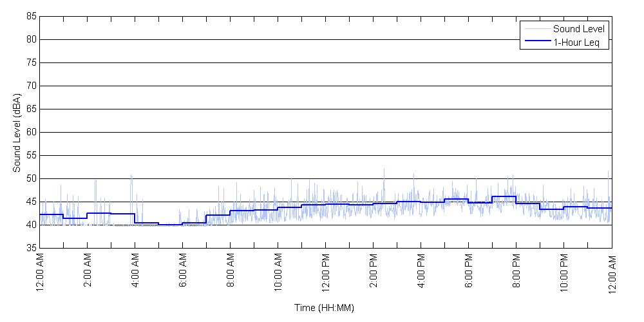644x322 pixels.
Task: Click the 6:00 AM time tick label
Action: coord(183,271)
